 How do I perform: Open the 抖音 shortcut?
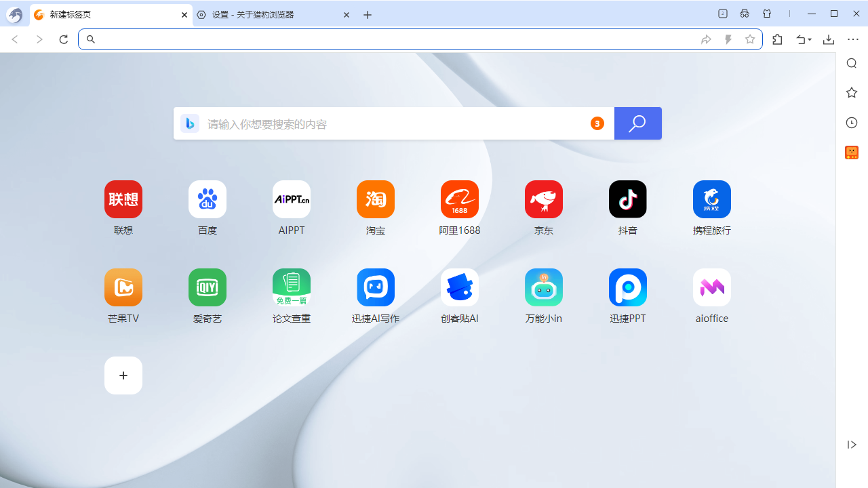627,199
